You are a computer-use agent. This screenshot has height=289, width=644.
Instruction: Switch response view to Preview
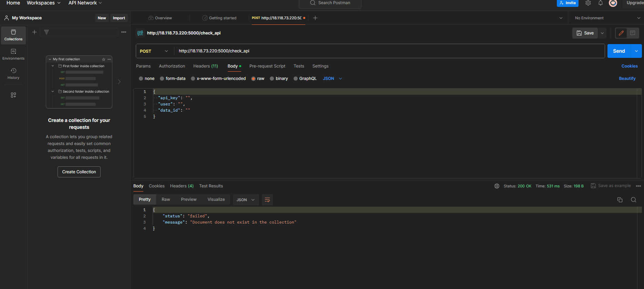[x=189, y=199]
